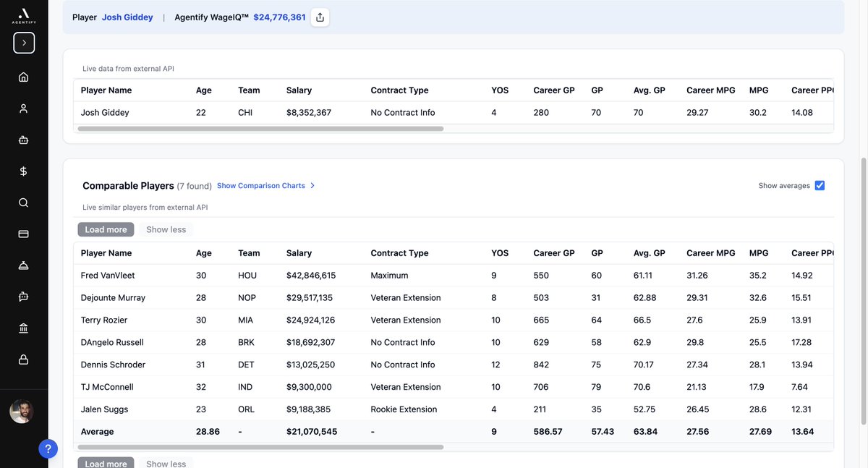Uncheck the Show averages checkbox
Viewport: 868px width, 468px height.
(x=819, y=184)
